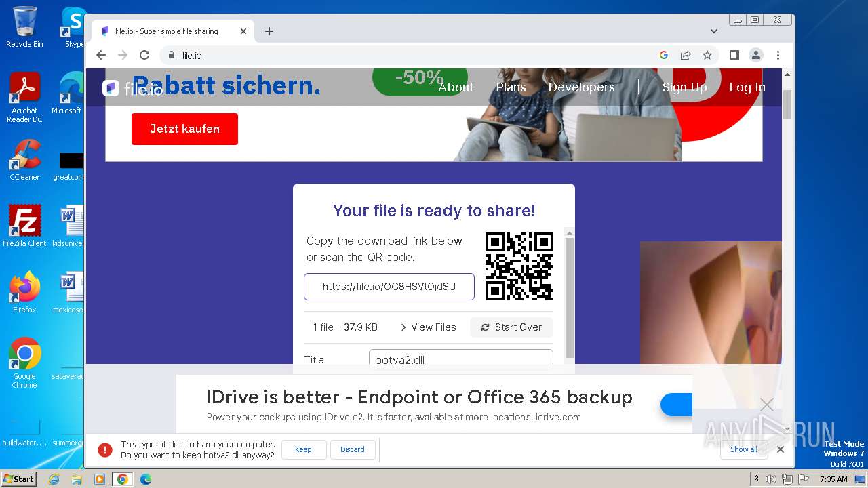Click the IDrive ad headline
The image size is (868, 488).
pos(420,397)
